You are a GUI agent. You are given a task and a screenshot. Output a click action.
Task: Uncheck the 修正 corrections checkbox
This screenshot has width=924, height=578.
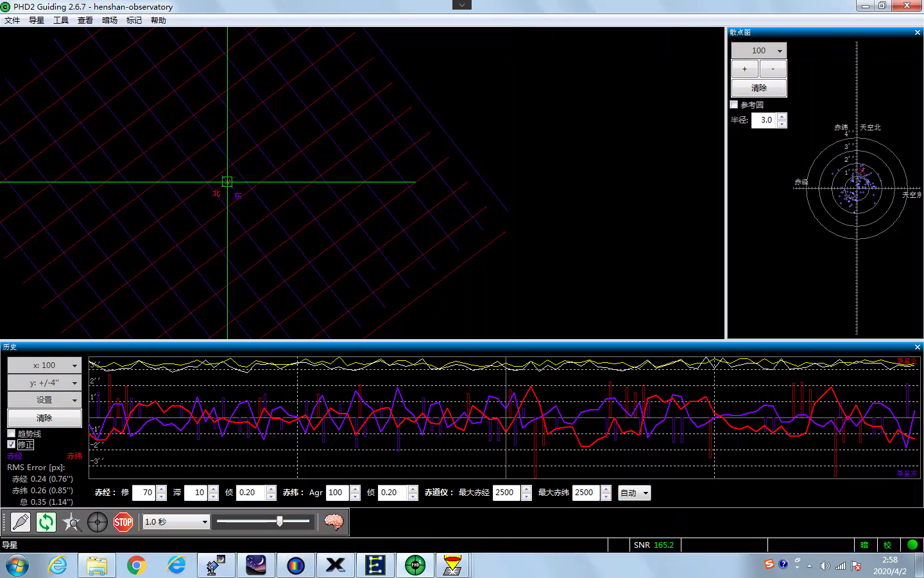(11, 444)
